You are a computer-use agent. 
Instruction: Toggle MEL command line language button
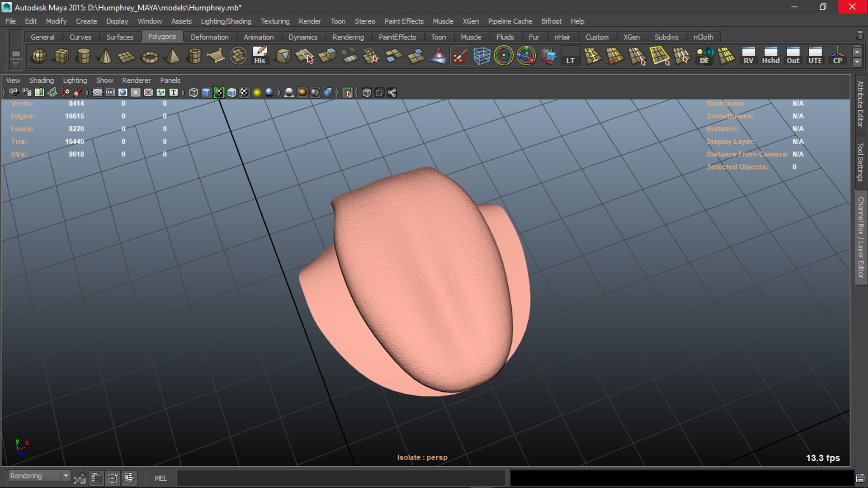tap(160, 478)
